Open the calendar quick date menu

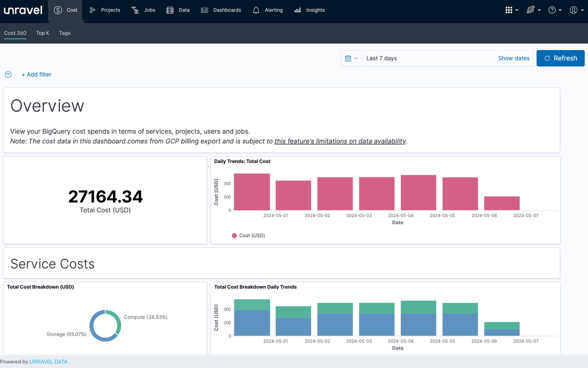pos(352,58)
